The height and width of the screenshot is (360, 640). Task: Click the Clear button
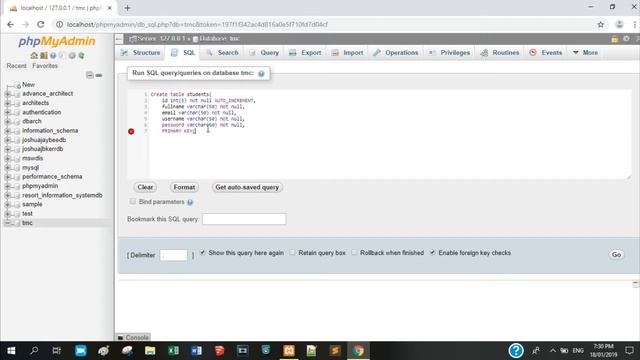point(145,187)
